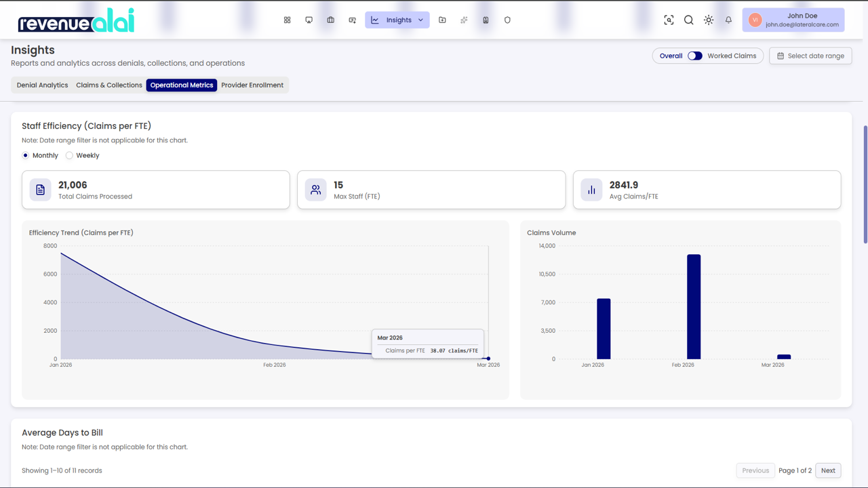Click the Avg Claims/FTE bar chart icon
The height and width of the screenshot is (488, 868).
pyautogui.click(x=591, y=190)
